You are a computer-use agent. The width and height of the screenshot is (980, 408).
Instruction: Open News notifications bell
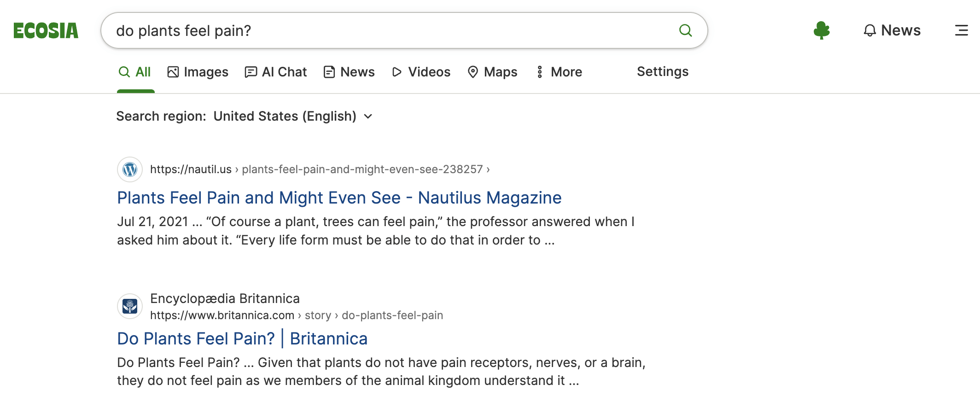coord(892,30)
